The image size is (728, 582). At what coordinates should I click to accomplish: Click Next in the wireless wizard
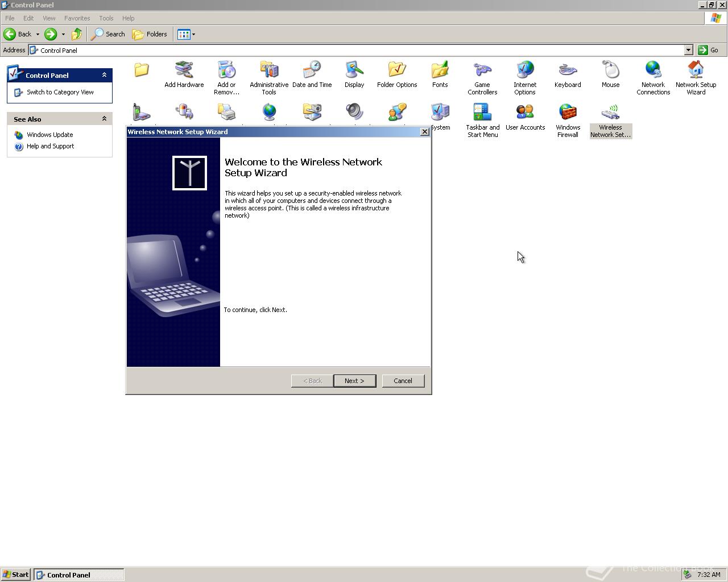tap(354, 381)
